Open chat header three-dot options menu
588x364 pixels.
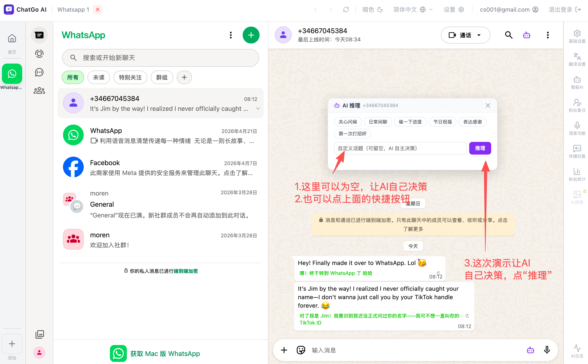tap(548, 35)
